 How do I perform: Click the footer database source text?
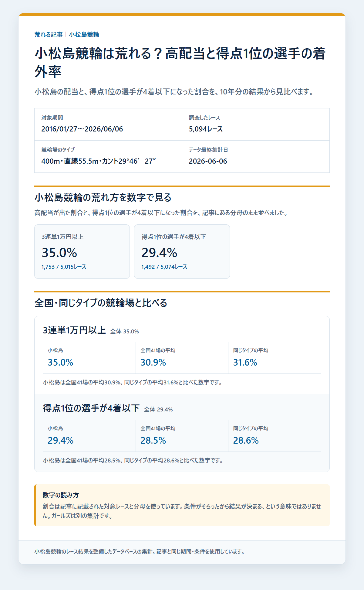pyautogui.click(x=140, y=551)
